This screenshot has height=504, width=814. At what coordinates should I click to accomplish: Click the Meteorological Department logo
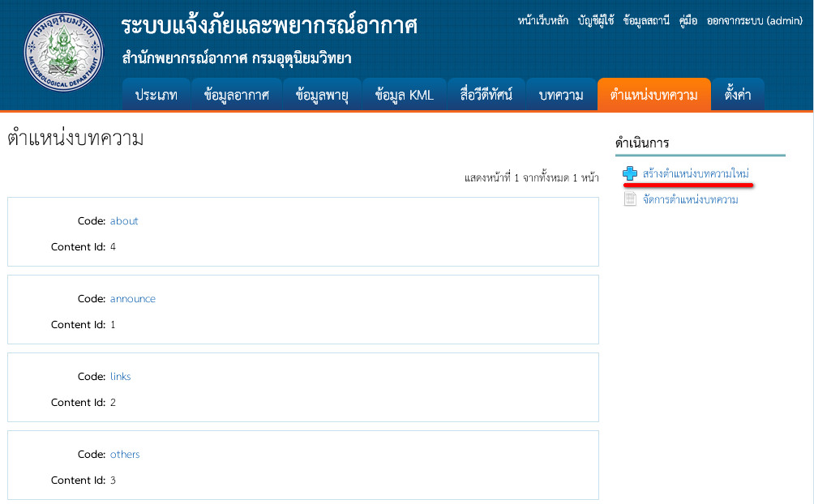point(63,53)
